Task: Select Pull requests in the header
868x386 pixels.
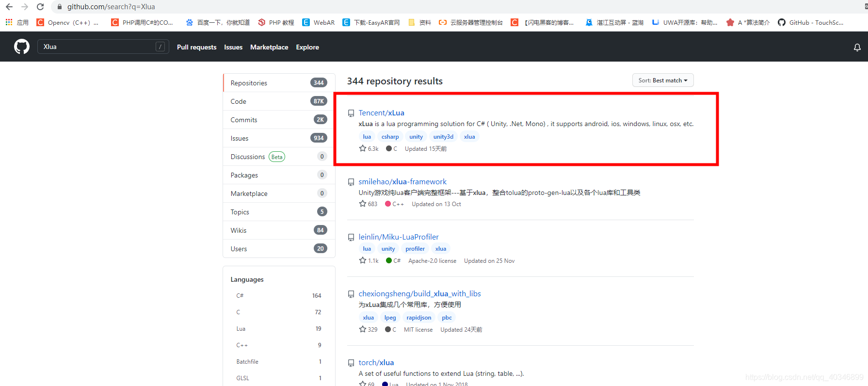Action: [x=196, y=47]
